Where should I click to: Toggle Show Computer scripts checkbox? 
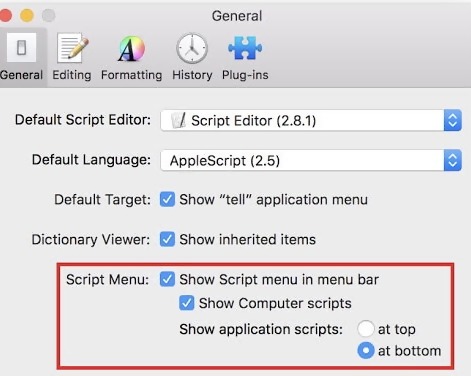[x=186, y=303]
